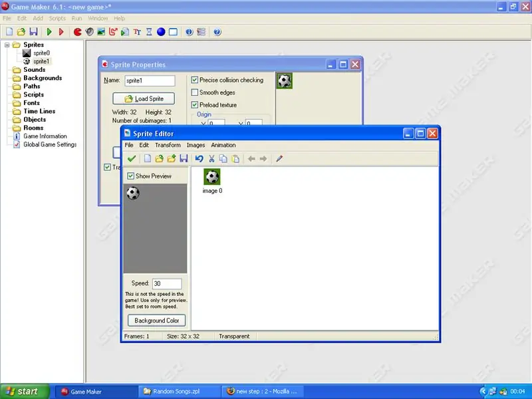Copy image in Sprite Editor toolbar
Image resolution: width=532 pixels, height=399 pixels.
tap(223, 158)
